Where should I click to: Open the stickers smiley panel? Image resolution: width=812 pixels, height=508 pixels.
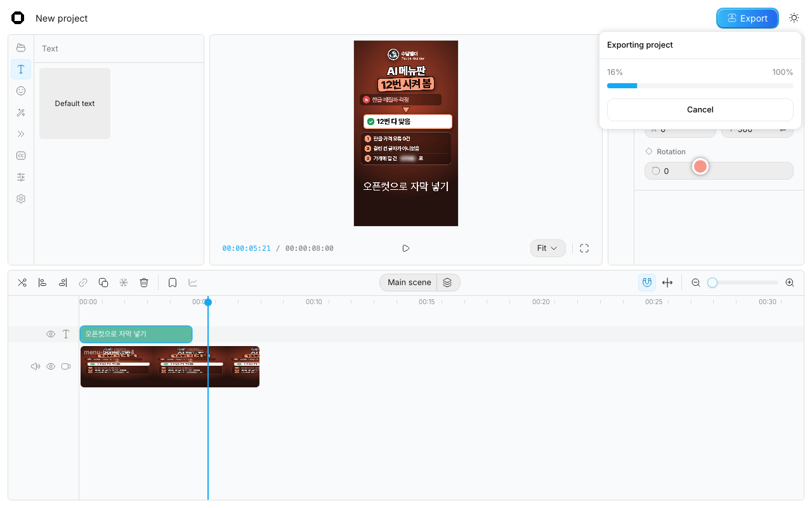click(21, 91)
